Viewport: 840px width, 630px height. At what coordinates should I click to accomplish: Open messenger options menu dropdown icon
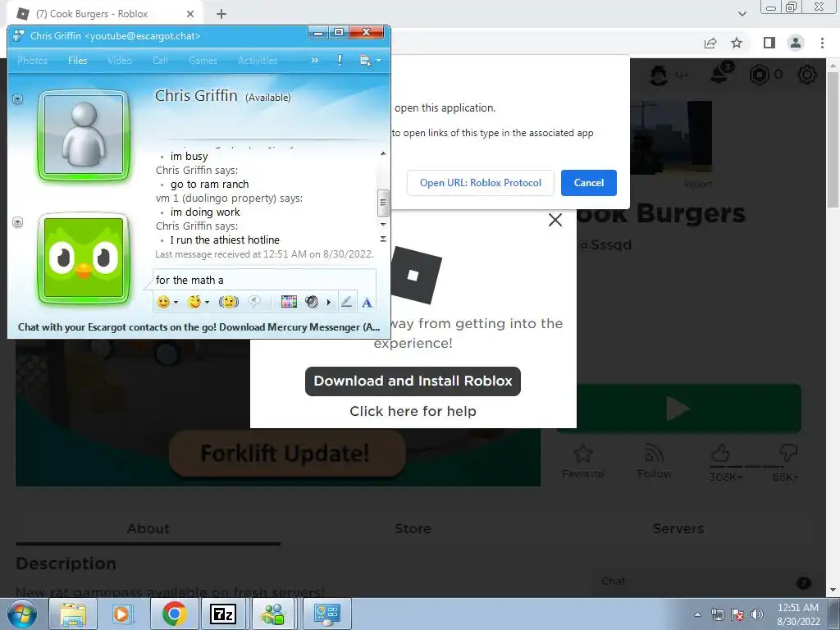point(370,61)
